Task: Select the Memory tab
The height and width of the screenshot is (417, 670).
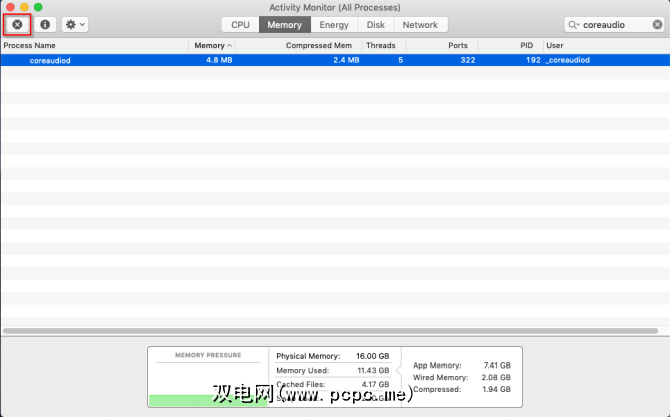Action: (285, 25)
